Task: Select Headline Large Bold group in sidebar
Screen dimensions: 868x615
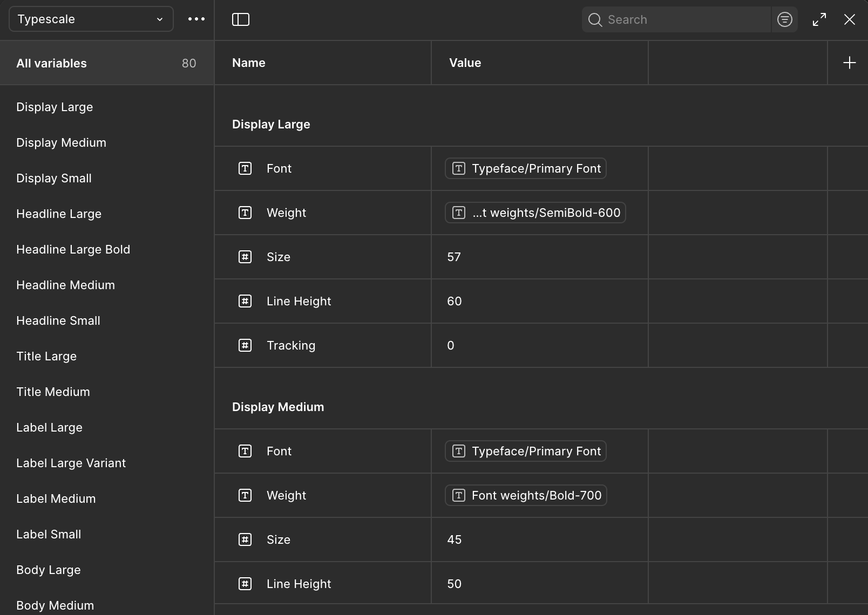Action: point(73,249)
